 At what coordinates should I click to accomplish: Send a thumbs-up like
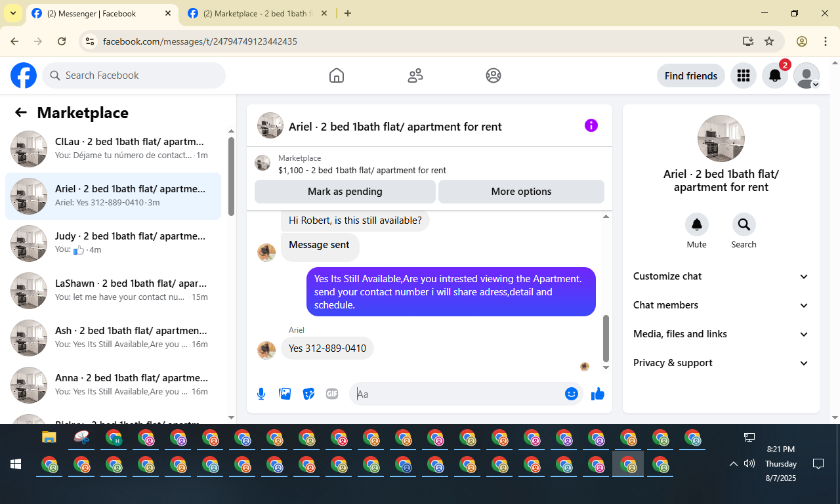(x=597, y=394)
